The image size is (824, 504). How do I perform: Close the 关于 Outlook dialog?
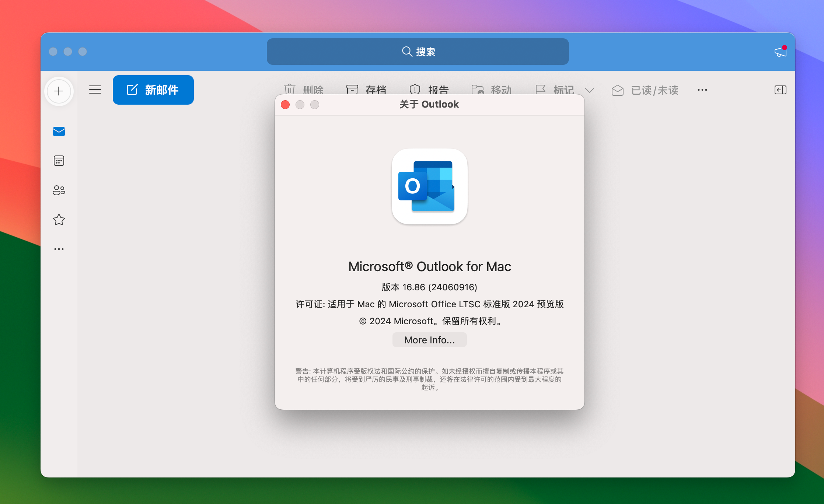click(285, 105)
